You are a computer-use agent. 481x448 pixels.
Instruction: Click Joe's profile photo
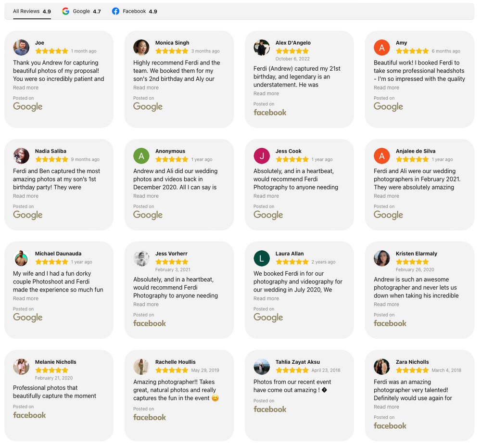[x=21, y=48]
